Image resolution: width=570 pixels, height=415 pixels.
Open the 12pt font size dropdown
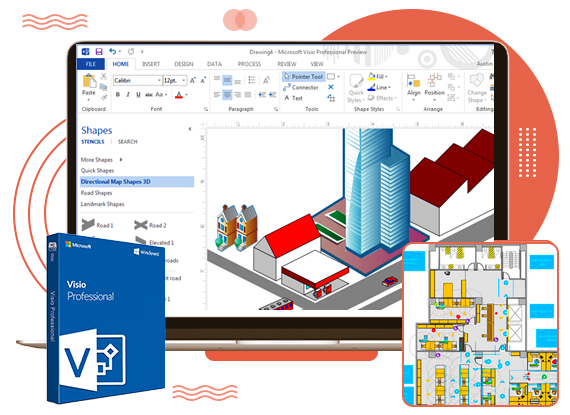click(x=175, y=80)
